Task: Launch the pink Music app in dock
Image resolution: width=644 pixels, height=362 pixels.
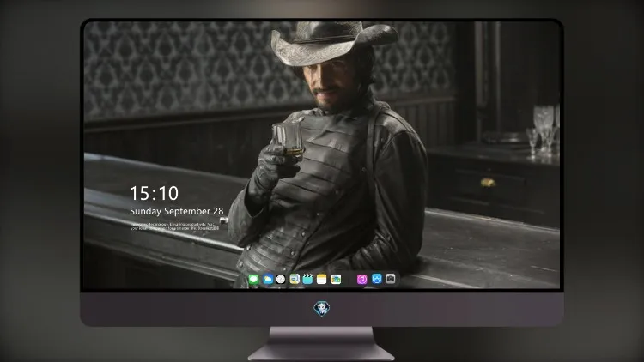Action: point(361,280)
